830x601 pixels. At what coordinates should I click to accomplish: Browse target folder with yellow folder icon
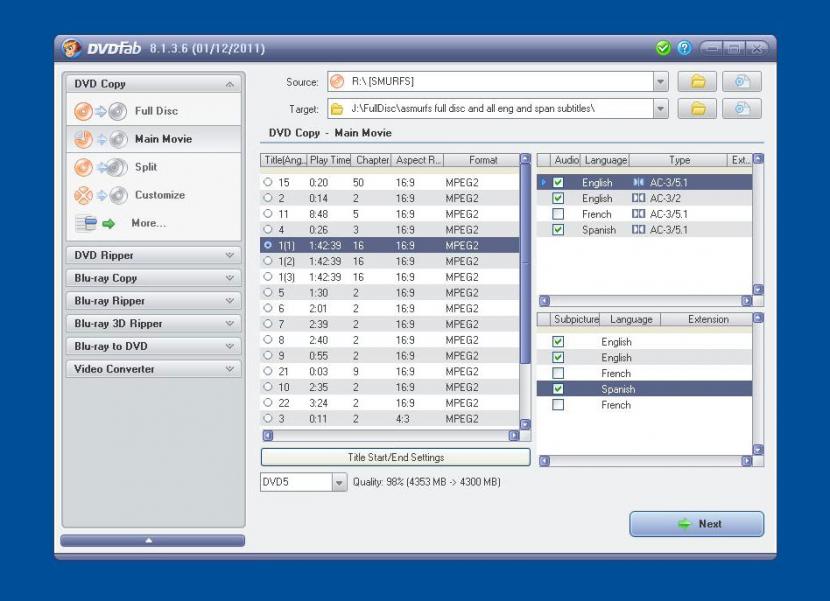click(x=697, y=109)
